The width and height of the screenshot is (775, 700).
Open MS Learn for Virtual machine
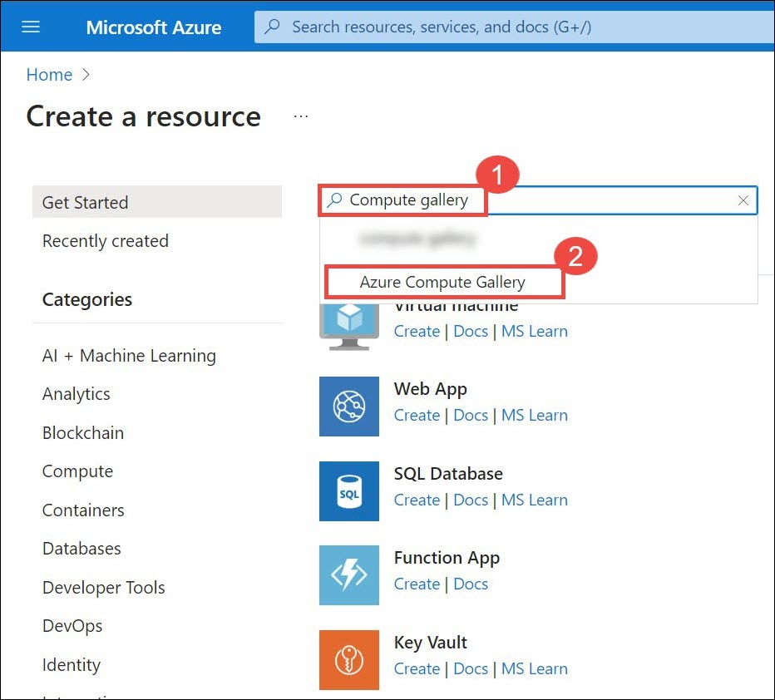[x=535, y=331]
